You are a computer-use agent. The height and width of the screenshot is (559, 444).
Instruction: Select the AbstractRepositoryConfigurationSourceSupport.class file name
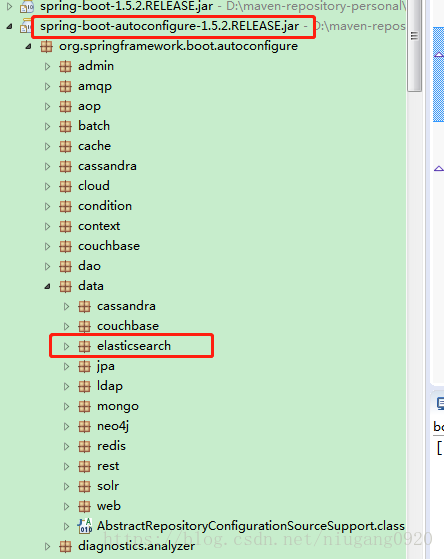(x=251, y=526)
